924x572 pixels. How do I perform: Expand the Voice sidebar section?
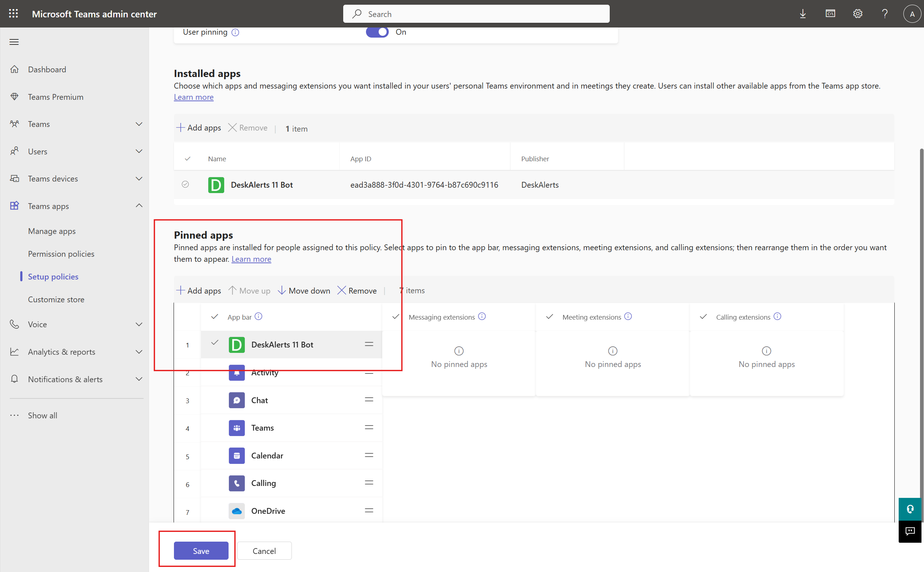139,324
